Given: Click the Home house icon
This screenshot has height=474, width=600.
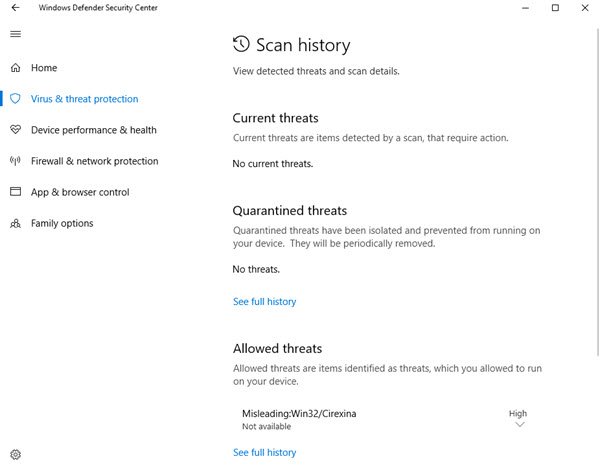Looking at the screenshot, I should coord(15,68).
